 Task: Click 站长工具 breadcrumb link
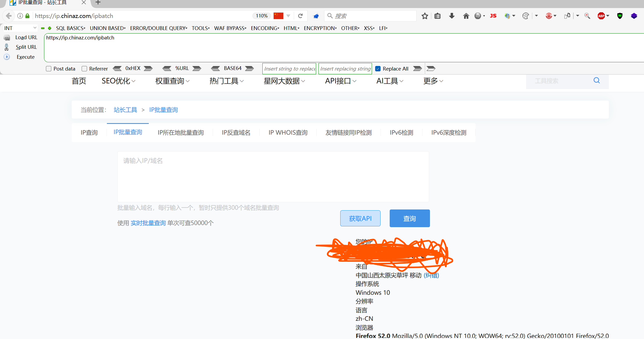[x=125, y=110]
